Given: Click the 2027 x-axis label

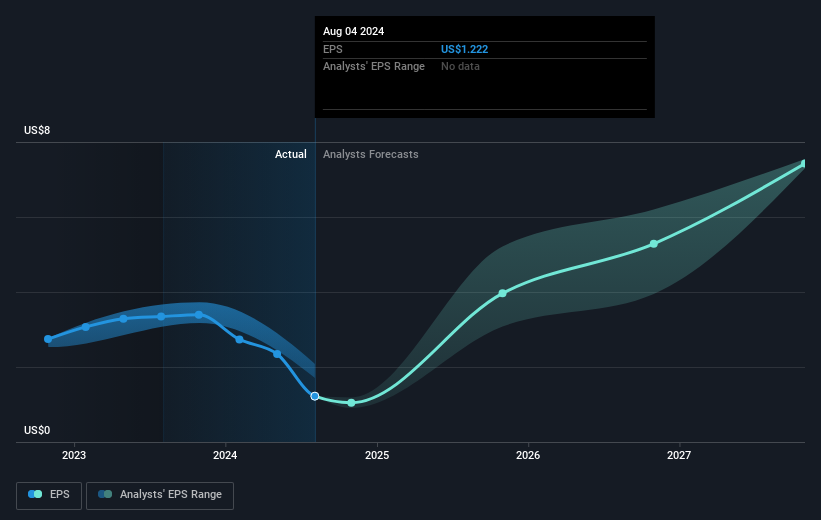Looking at the screenshot, I should tap(679, 456).
